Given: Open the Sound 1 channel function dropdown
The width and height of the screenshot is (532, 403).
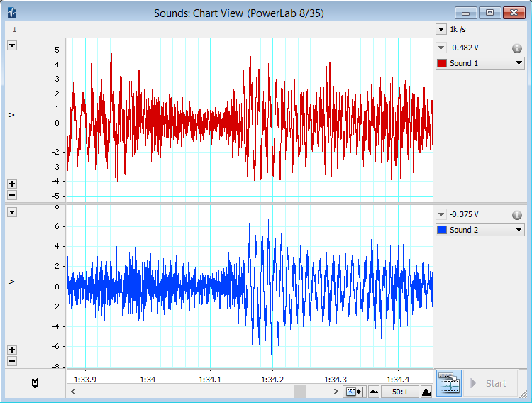Looking at the screenshot, I should [x=519, y=63].
